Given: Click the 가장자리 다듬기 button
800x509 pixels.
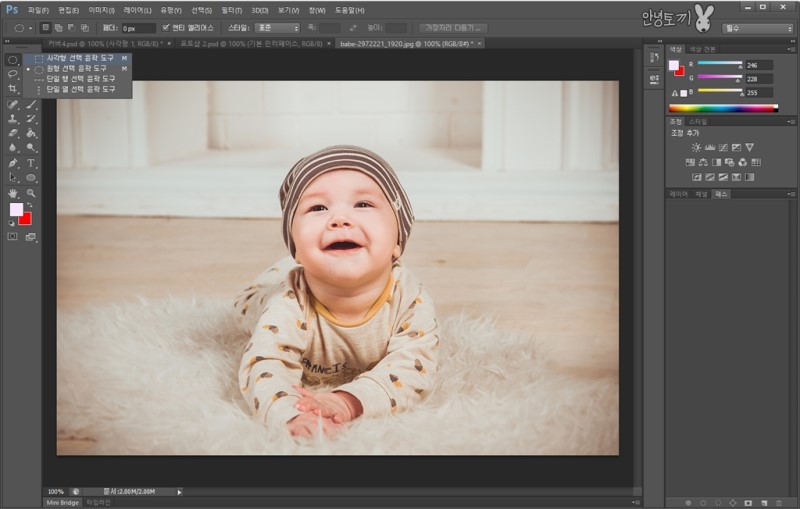Looking at the screenshot, I should (x=453, y=28).
